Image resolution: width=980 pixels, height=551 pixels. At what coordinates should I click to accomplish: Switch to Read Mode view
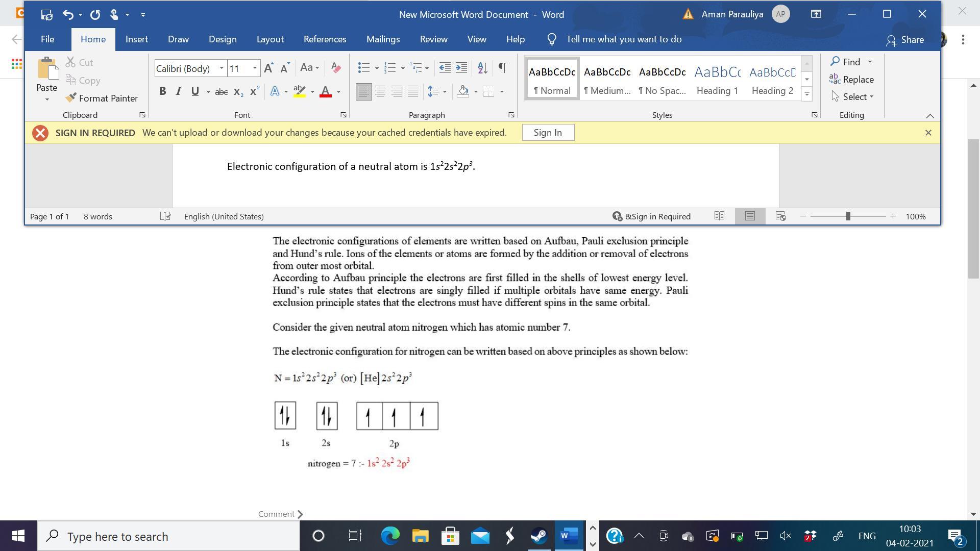(x=719, y=216)
